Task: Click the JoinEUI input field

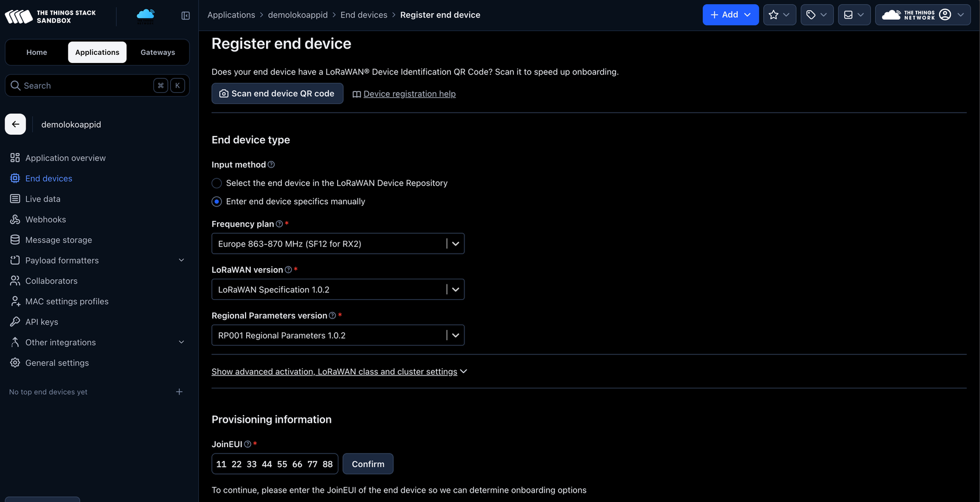Action: (x=275, y=464)
